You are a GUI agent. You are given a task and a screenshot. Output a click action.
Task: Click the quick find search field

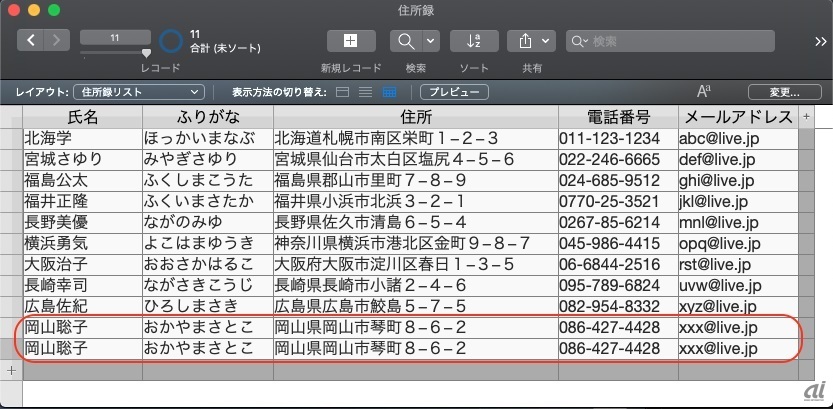tap(680, 41)
